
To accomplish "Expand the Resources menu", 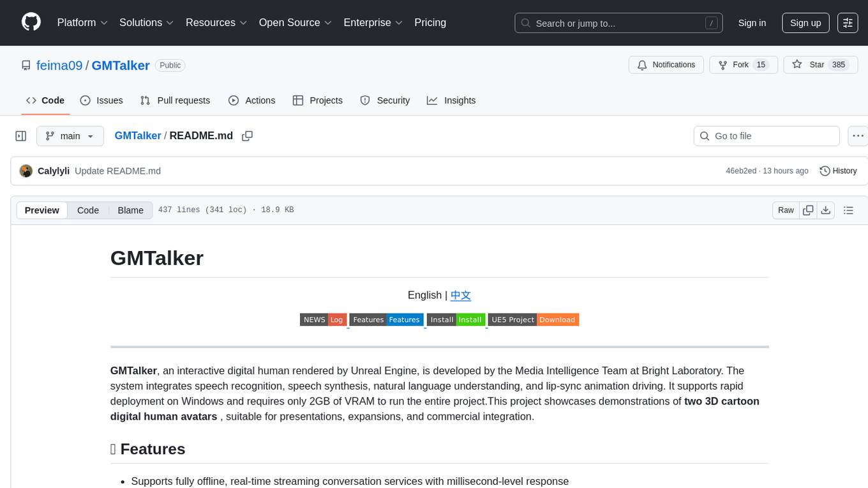I will point(216,22).
